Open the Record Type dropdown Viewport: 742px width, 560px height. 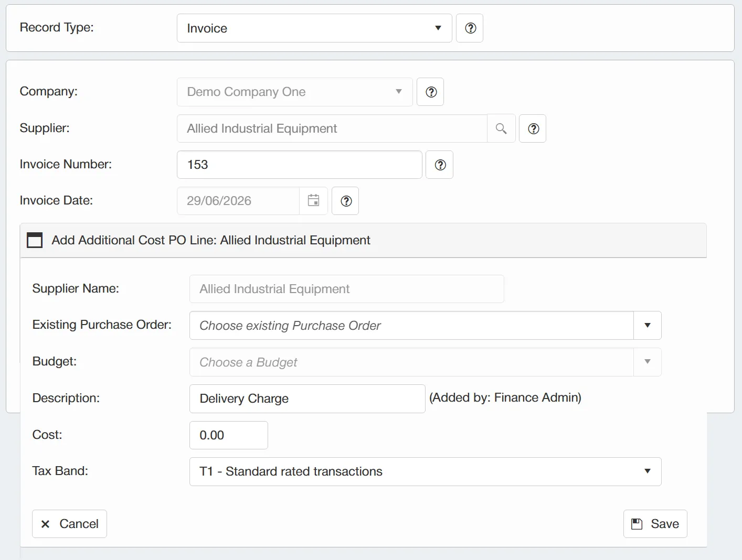314,28
